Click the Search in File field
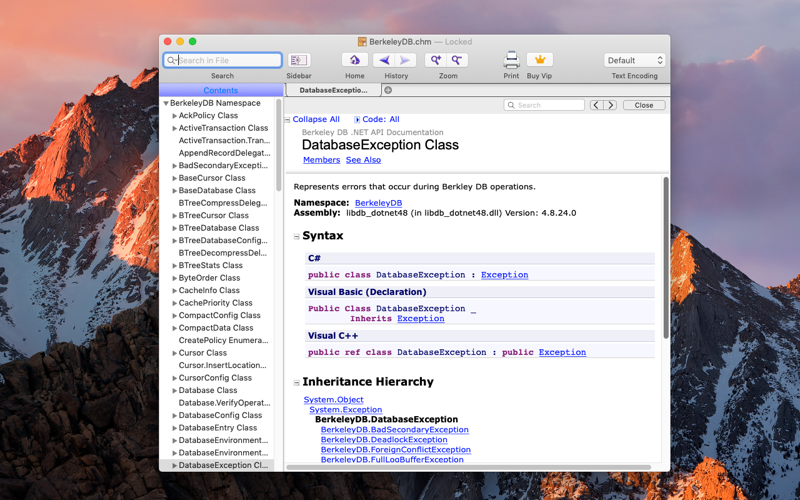 point(222,60)
